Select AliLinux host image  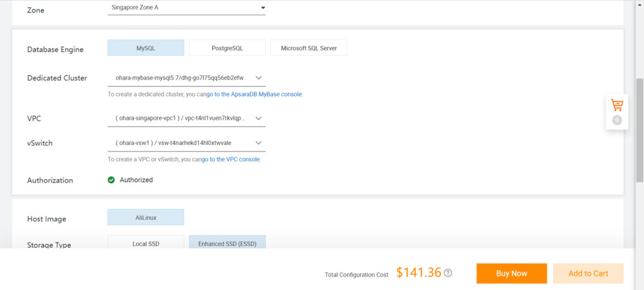[x=146, y=217]
